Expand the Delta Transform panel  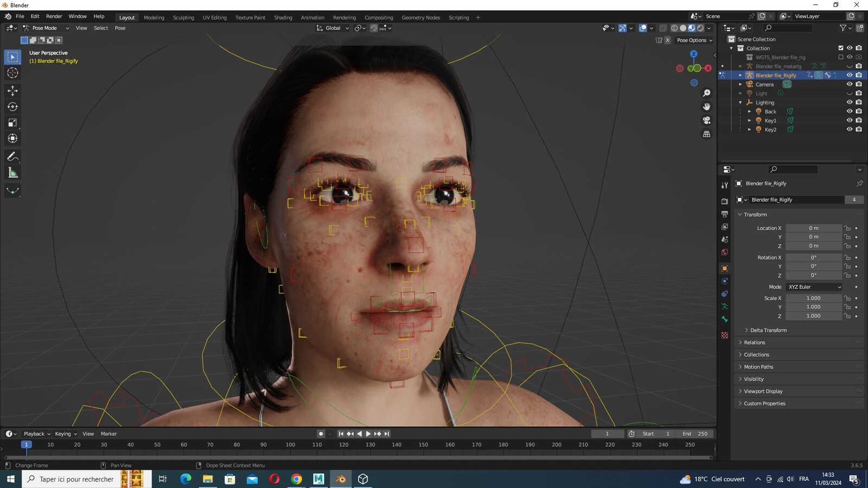[768, 330]
